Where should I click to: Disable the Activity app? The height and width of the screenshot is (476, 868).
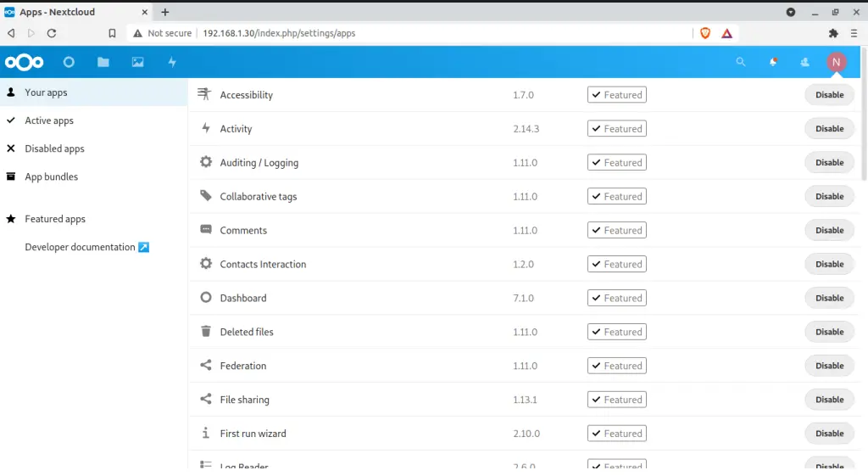click(829, 129)
